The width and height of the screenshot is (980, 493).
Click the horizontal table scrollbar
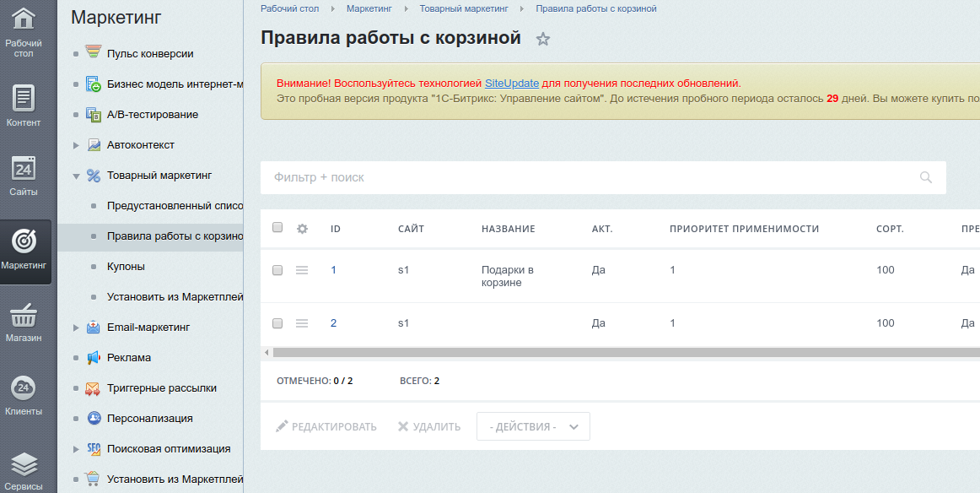point(627,353)
